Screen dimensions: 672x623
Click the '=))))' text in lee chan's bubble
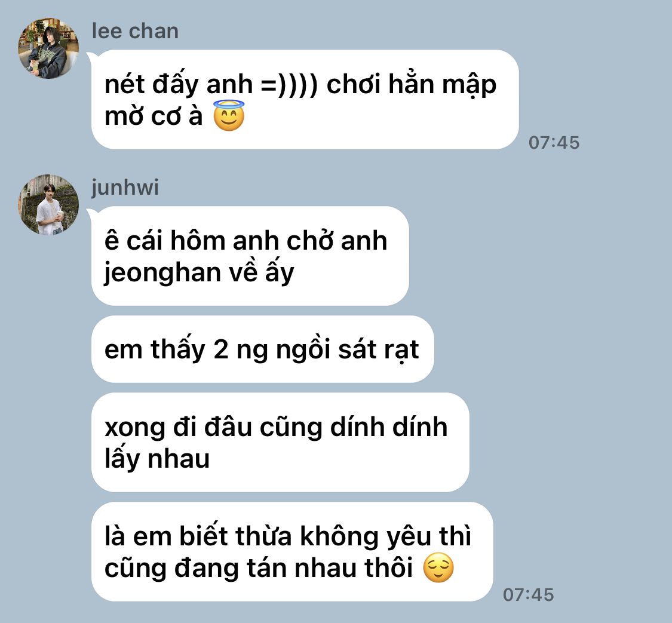289,84
